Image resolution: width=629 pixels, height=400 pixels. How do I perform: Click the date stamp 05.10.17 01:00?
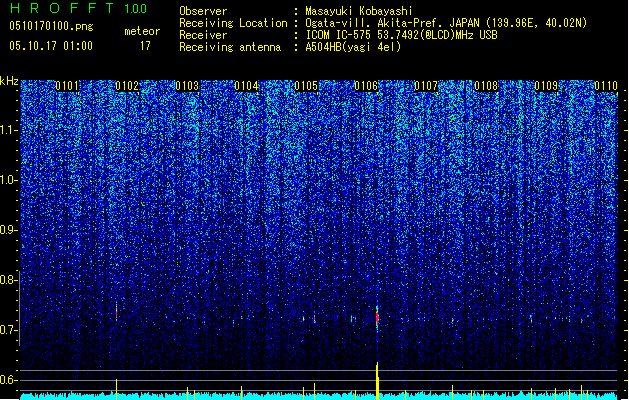51,46
